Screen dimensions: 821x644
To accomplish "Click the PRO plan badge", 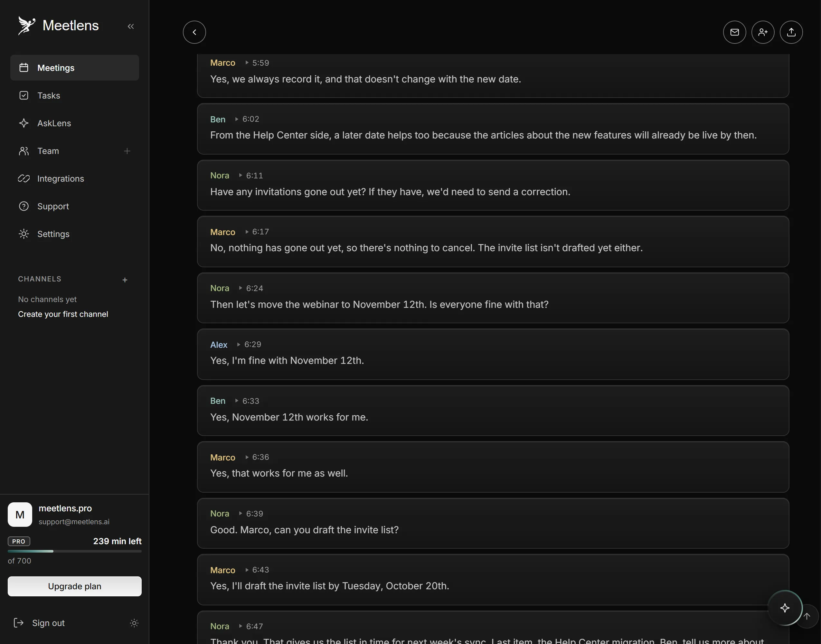I will tap(19, 541).
